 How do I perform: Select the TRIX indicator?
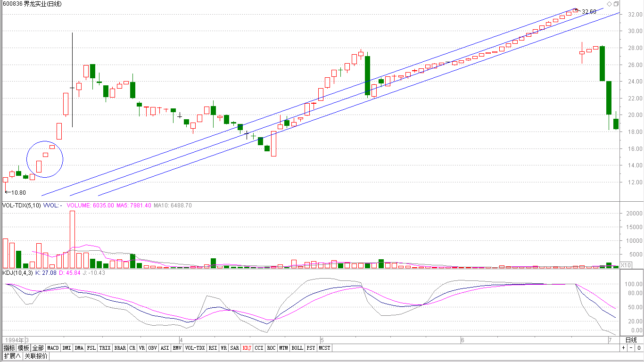[105, 348]
